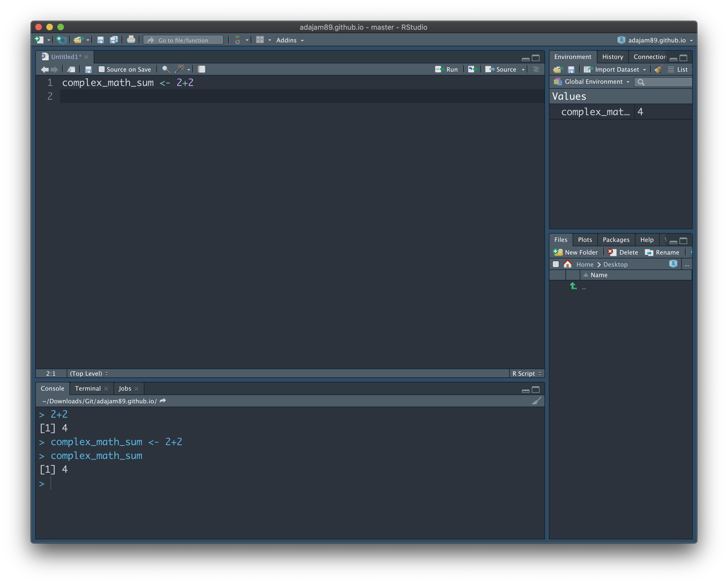Show document outline icon
Image resolution: width=728 pixels, height=584 pixels.
(536, 69)
